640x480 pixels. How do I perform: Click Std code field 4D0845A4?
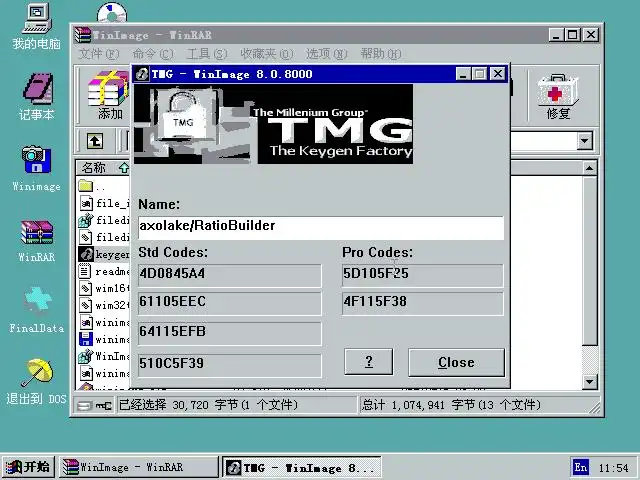pyautogui.click(x=229, y=275)
